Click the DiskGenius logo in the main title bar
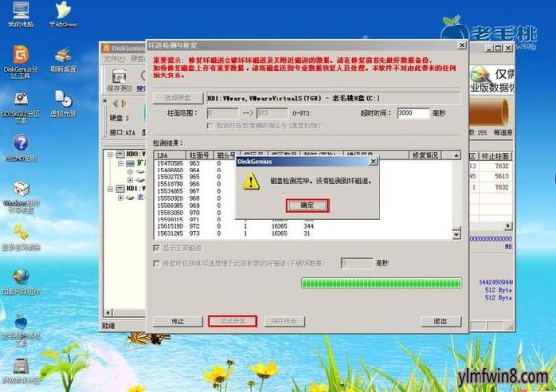This screenshot has height=392, width=556. coord(106,48)
